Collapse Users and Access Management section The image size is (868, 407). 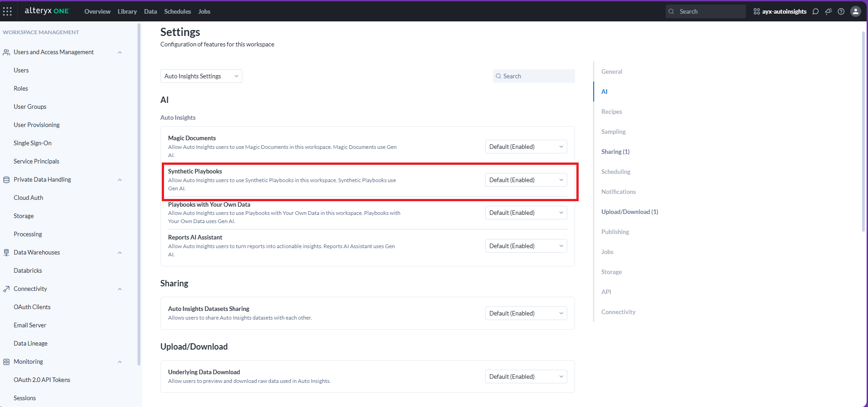pyautogui.click(x=120, y=52)
